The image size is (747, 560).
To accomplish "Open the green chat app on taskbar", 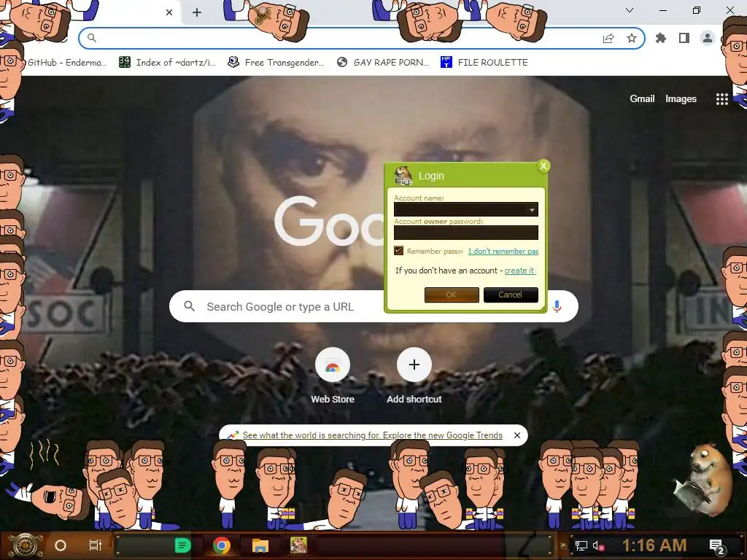I will tap(182, 545).
